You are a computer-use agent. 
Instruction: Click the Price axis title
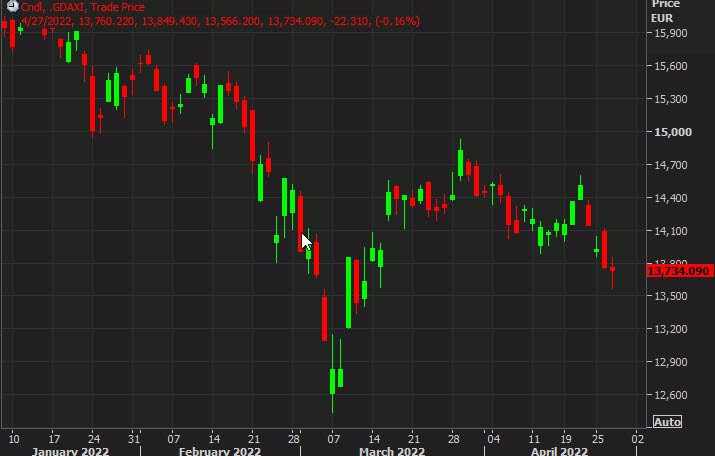pos(666,4)
